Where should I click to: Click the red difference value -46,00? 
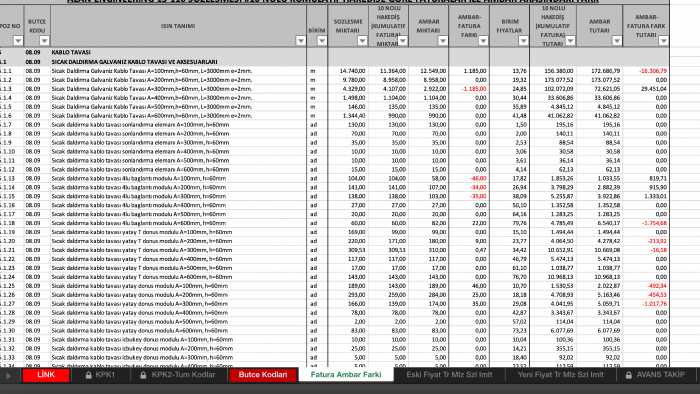[469, 178]
